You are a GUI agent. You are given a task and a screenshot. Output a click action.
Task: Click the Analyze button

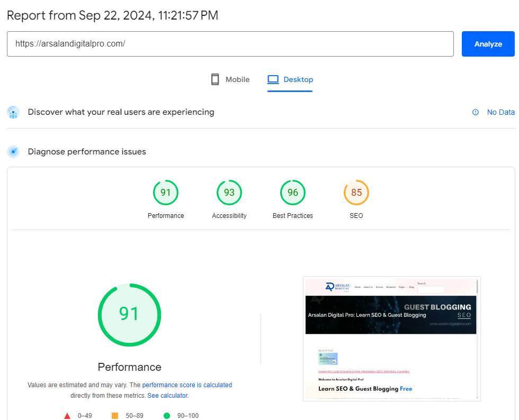coord(488,44)
